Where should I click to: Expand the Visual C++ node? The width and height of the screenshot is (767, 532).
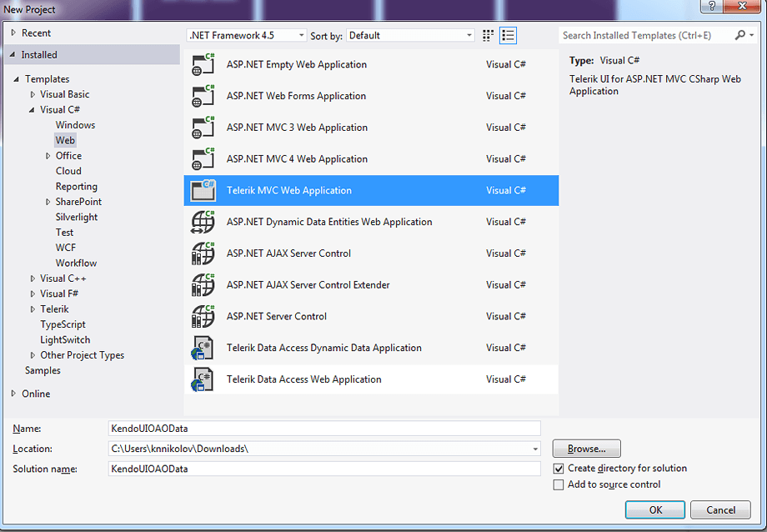pyautogui.click(x=33, y=279)
